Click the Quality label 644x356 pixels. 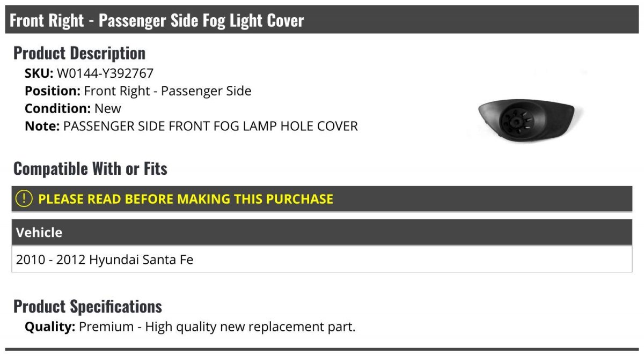(49, 327)
